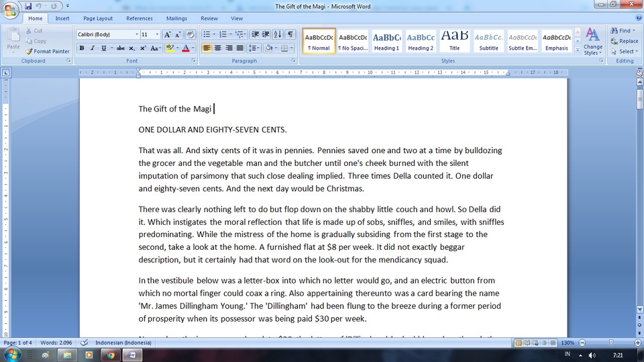This screenshot has height=362, width=644.
Task: Open the Font dialog launcher
Action: point(193,60)
